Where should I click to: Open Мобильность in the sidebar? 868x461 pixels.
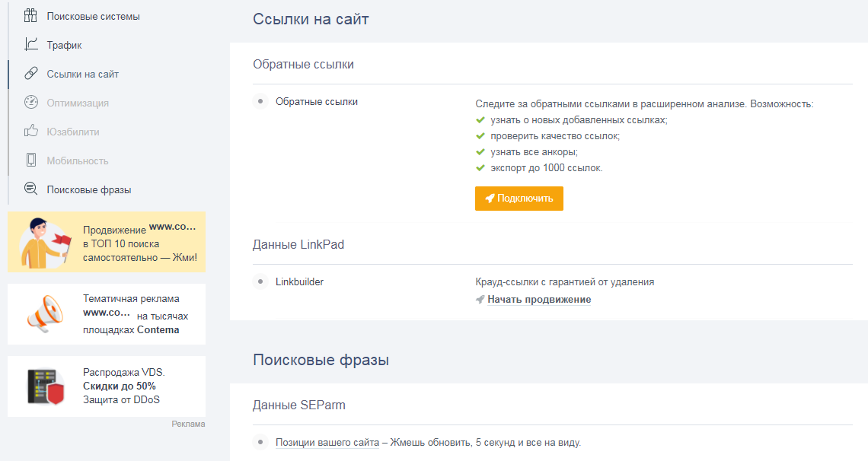point(78,161)
